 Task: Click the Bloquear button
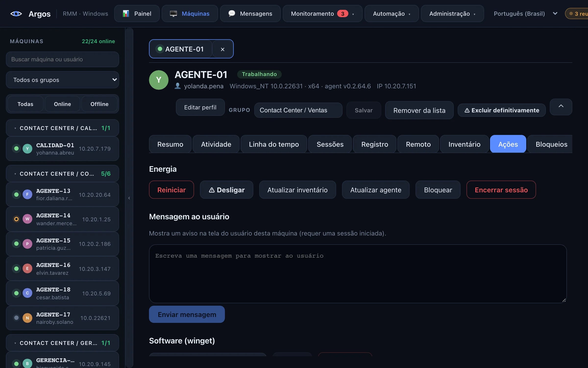[x=438, y=190]
